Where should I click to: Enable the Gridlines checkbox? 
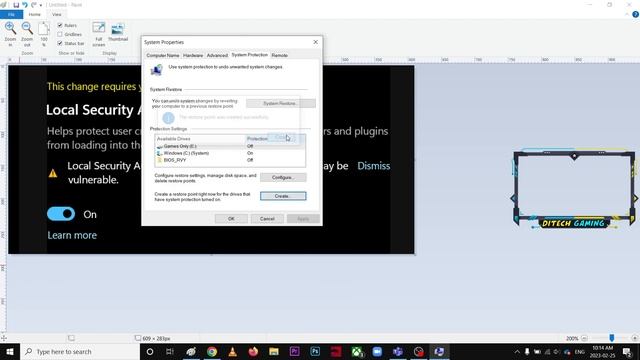click(x=60, y=34)
